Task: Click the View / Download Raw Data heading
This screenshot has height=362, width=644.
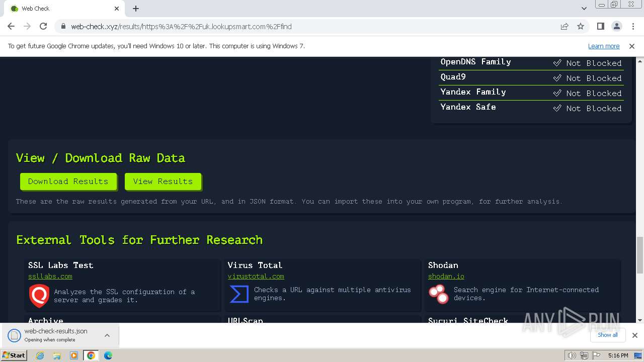Action: [x=101, y=158]
